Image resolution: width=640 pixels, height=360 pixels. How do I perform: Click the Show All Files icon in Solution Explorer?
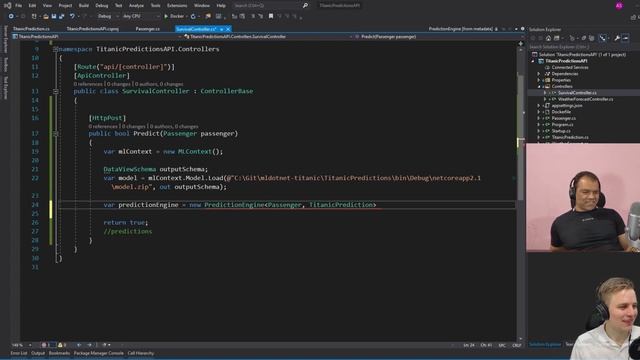click(x=592, y=38)
